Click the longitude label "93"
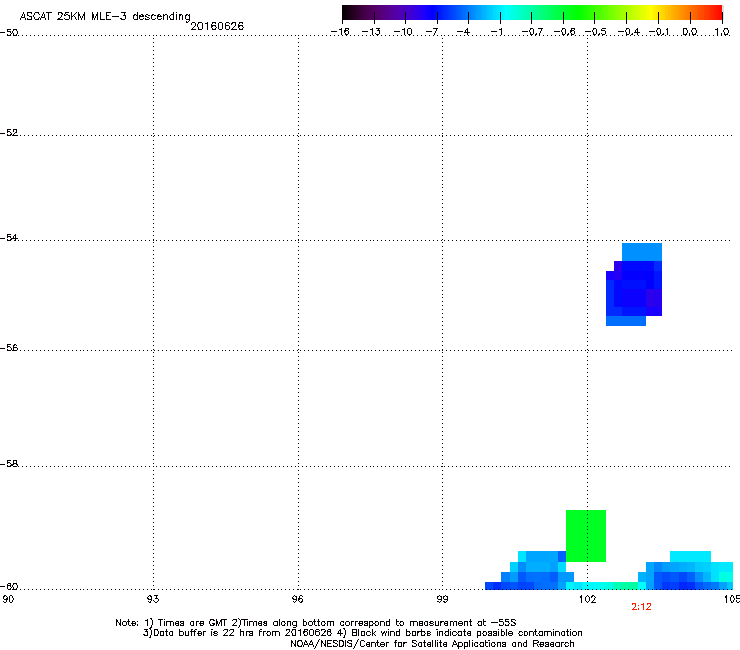740x650 pixels. (x=153, y=599)
